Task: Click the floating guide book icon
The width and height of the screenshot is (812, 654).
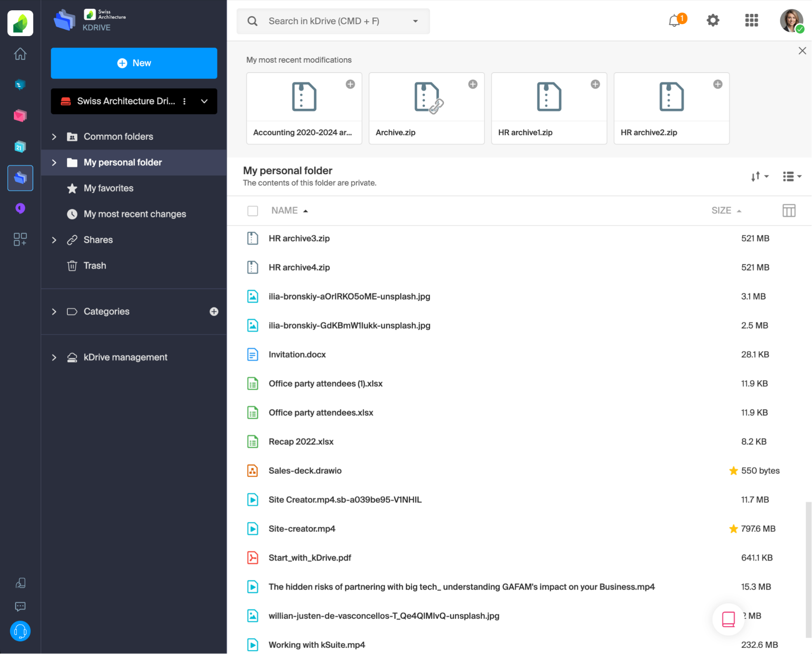Action: pyautogui.click(x=728, y=619)
